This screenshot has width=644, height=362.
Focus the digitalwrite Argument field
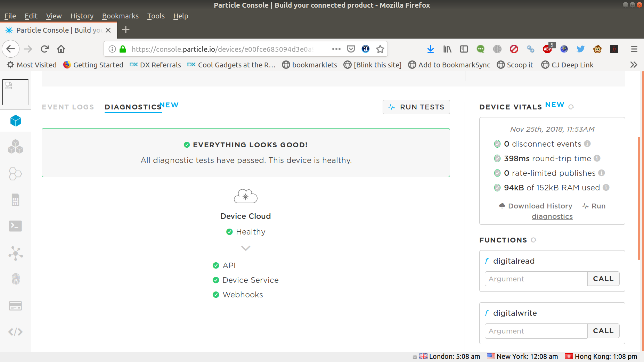536,331
